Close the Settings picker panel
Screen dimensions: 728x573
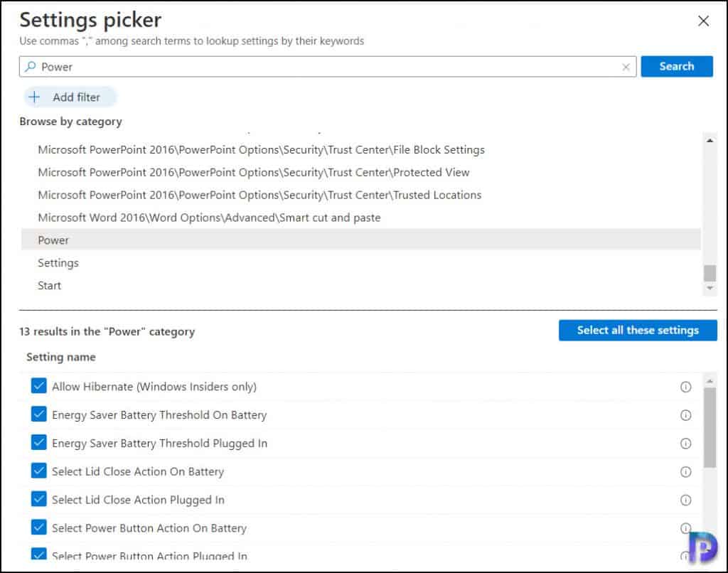point(703,21)
